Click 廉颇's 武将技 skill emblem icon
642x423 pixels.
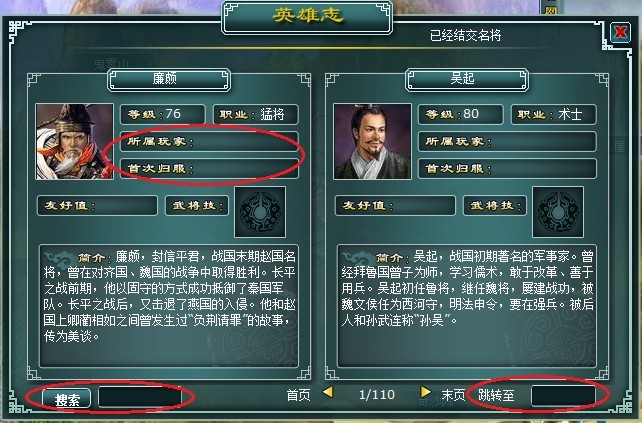coord(260,212)
